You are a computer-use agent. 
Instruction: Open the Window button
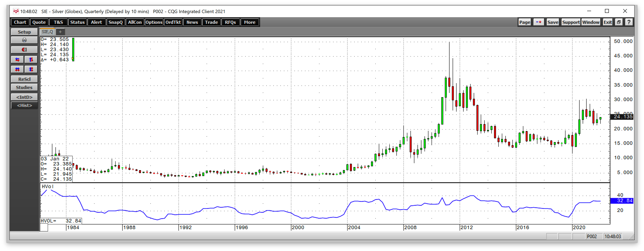(591, 22)
